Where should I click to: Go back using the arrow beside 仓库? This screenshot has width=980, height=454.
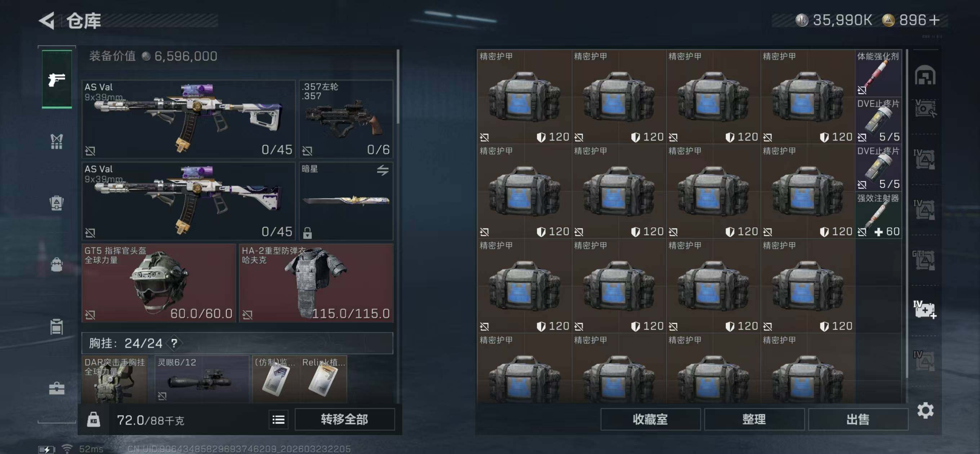pos(47,21)
